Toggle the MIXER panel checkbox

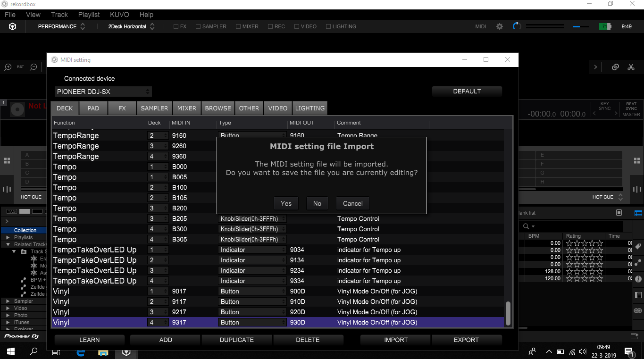tap(238, 26)
